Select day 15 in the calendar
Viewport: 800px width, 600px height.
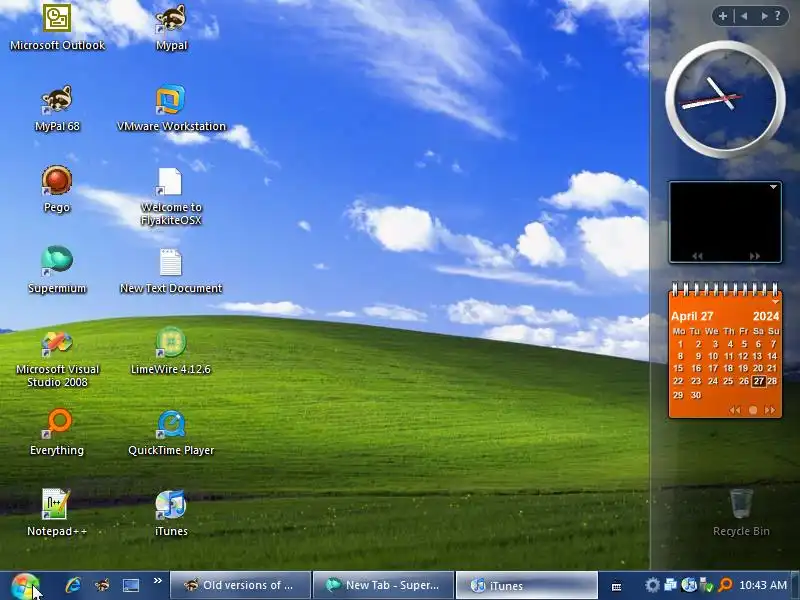[x=678, y=368]
